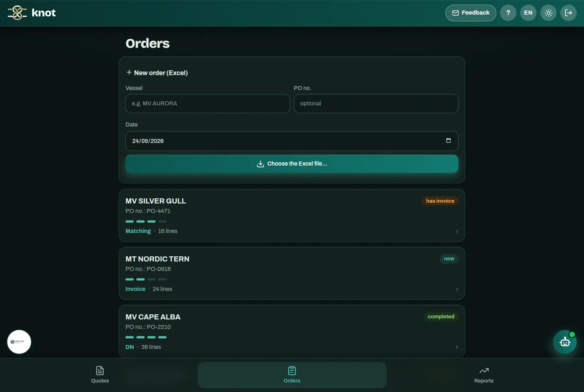Switch language via the EN button
This screenshot has width=584, height=392.
click(528, 13)
